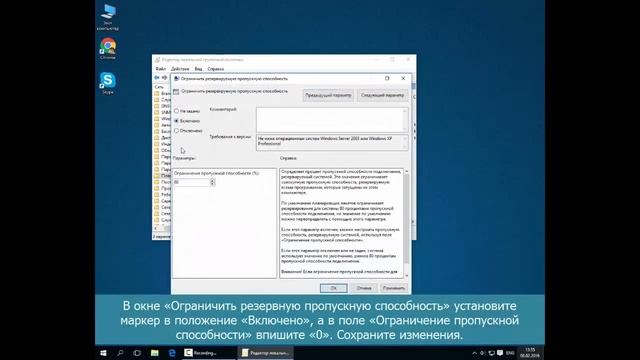Image resolution: width=640 pixels, height=360 pixels.
Task: Open the Chrome desktop shortcut
Action: 108,49
